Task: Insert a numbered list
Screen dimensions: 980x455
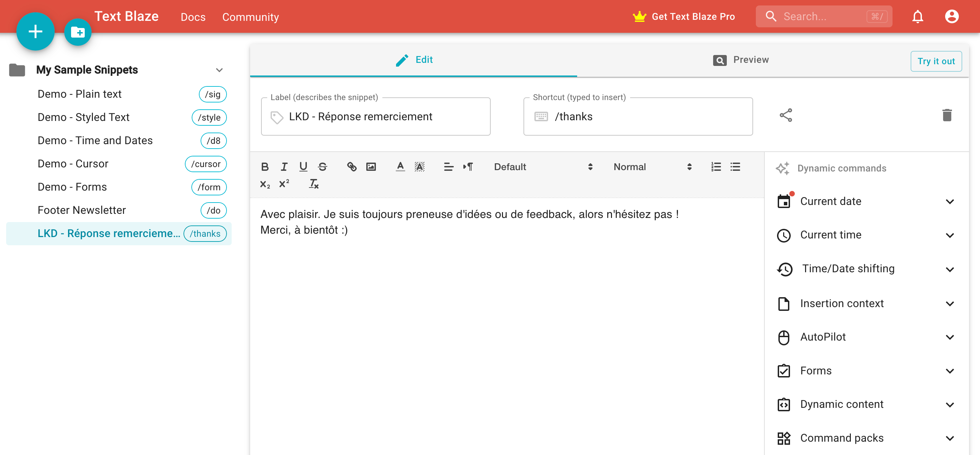Action: 716,167
